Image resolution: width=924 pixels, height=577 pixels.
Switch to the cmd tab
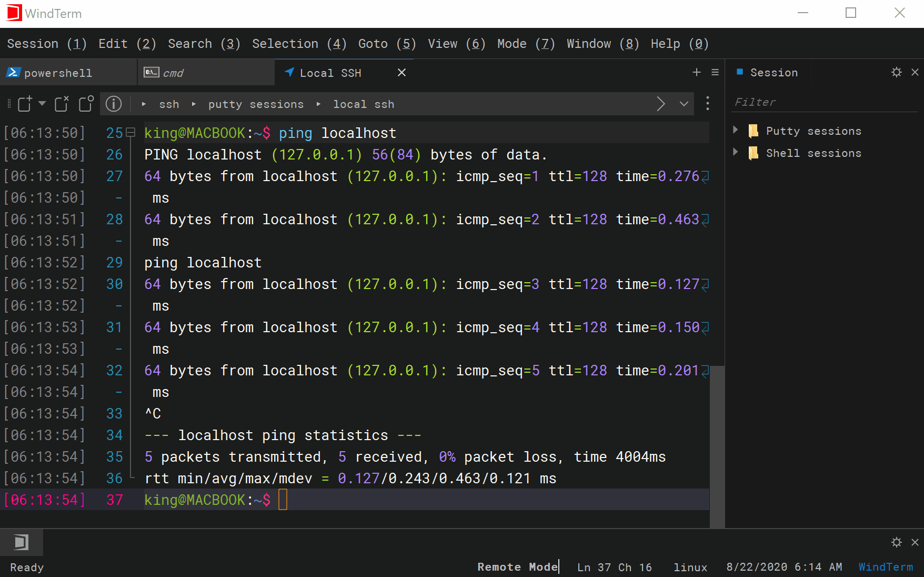pyautogui.click(x=206, y=73)
